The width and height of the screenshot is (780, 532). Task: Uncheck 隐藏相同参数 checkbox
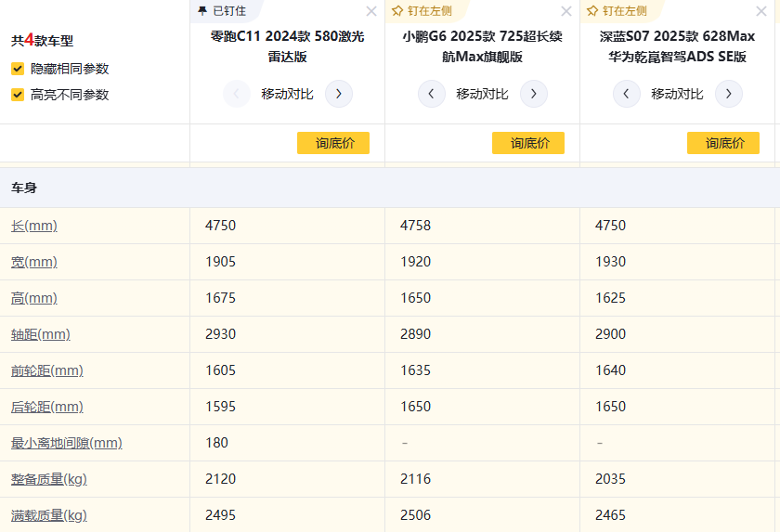(18, 69)
